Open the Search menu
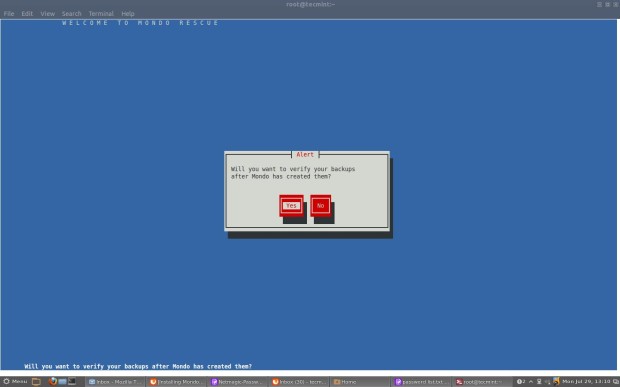The height and width of the screenshot is (387, 620). tap(71, 13)
